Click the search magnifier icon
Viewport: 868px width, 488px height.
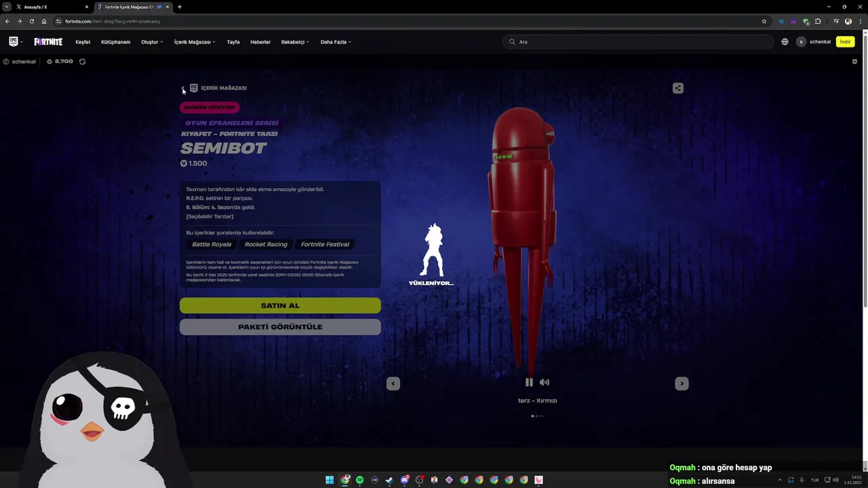click(x=512, y=42)
